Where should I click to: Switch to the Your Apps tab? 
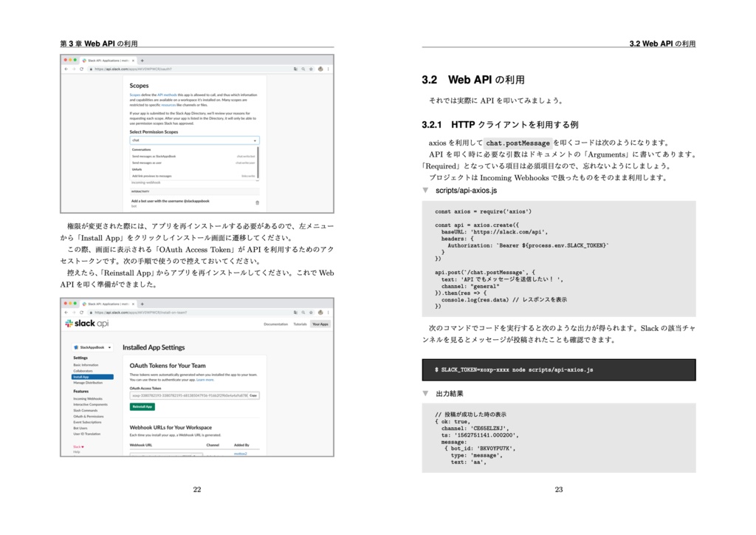point(320,324)
